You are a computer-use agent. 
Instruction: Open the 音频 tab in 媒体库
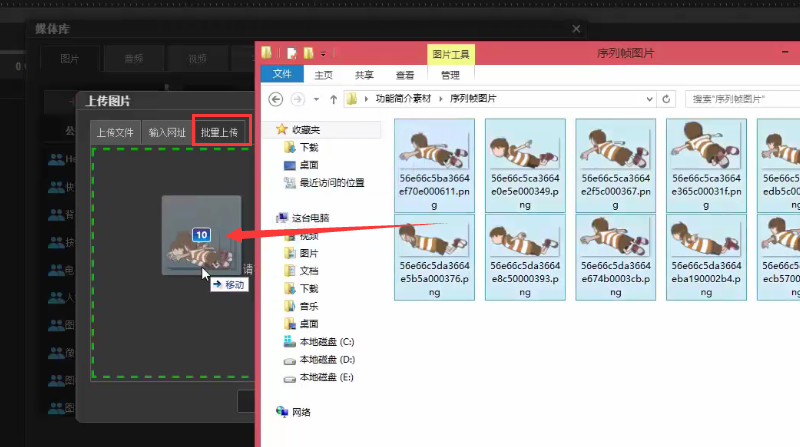[x=134, y=59]
